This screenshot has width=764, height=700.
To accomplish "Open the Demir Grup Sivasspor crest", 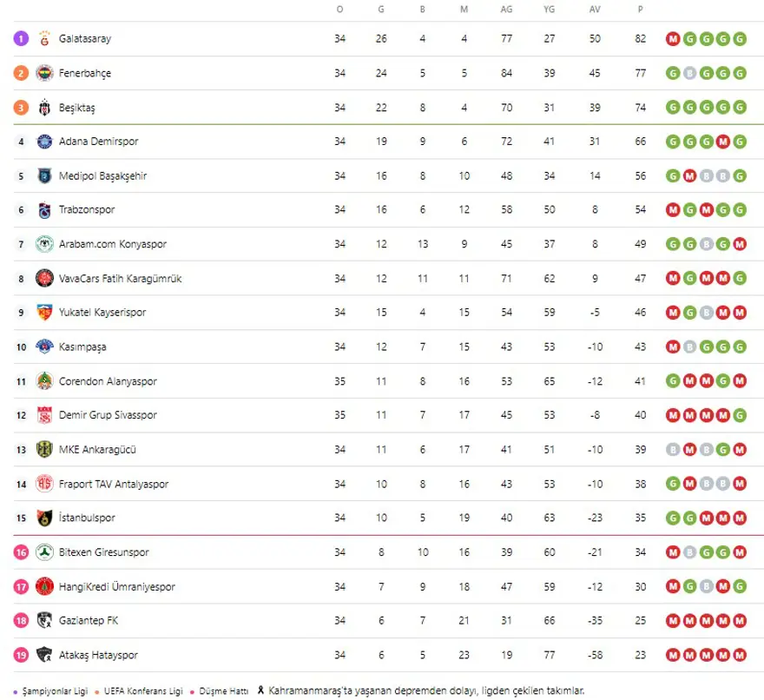I will (44, 415).
